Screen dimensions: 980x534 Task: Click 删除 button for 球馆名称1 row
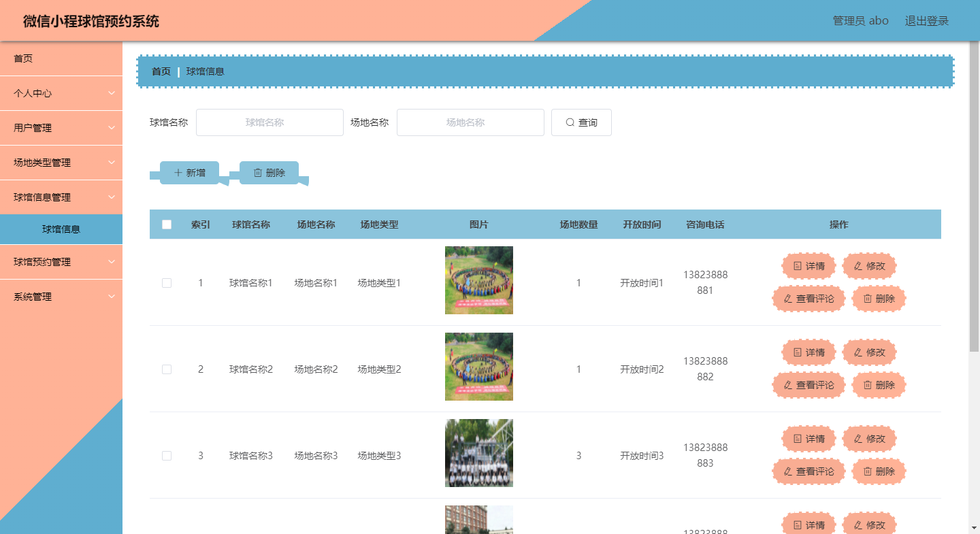[879, 299]
